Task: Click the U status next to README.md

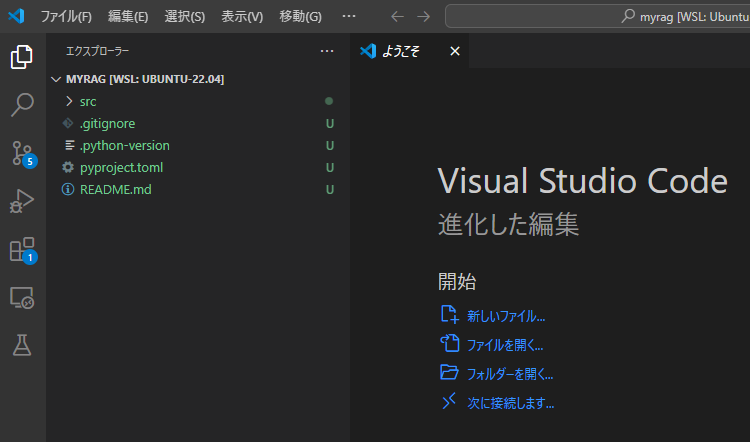Action: [330, 189]
